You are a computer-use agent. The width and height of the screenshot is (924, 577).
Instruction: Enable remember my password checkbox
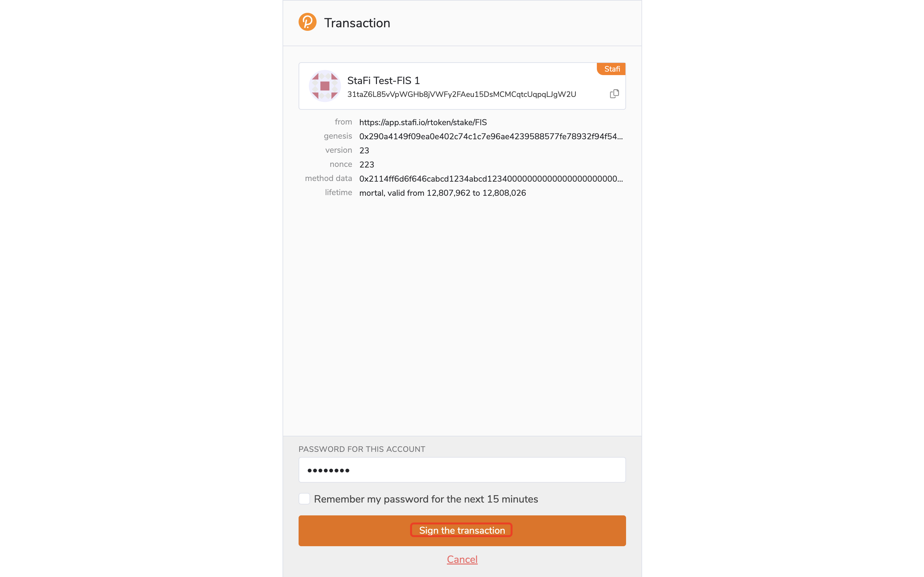(x=304, y=499)
